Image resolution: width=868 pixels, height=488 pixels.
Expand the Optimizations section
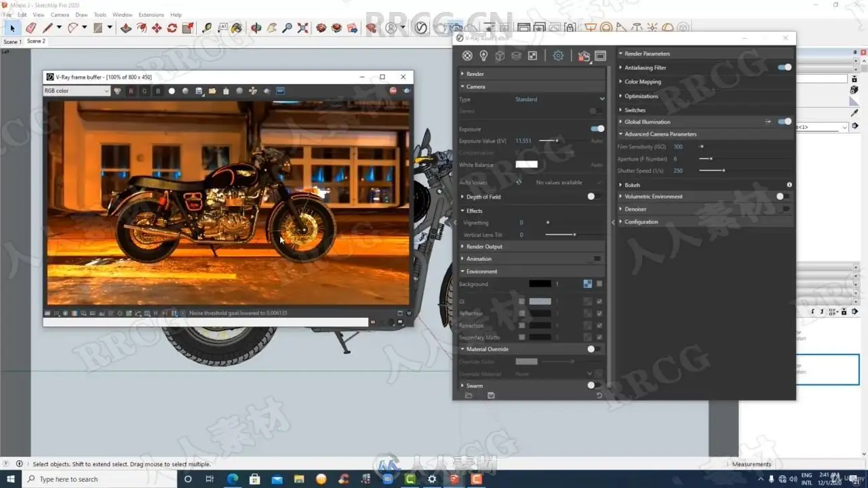705,96
